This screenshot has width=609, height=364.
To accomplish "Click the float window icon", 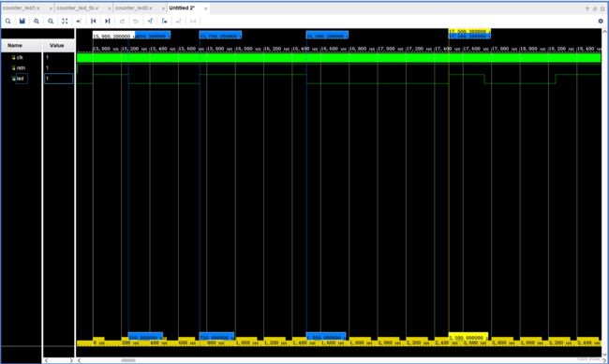I will [595, 8].
